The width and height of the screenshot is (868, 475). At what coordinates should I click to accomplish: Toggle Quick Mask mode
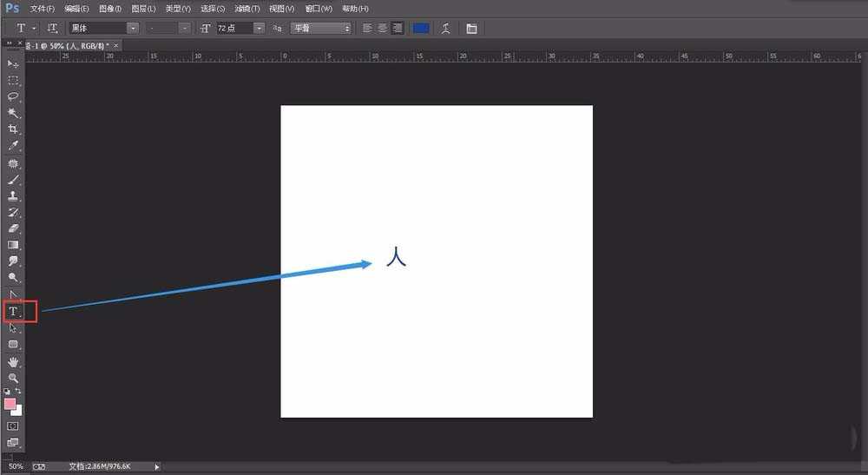tap(13, 426)
